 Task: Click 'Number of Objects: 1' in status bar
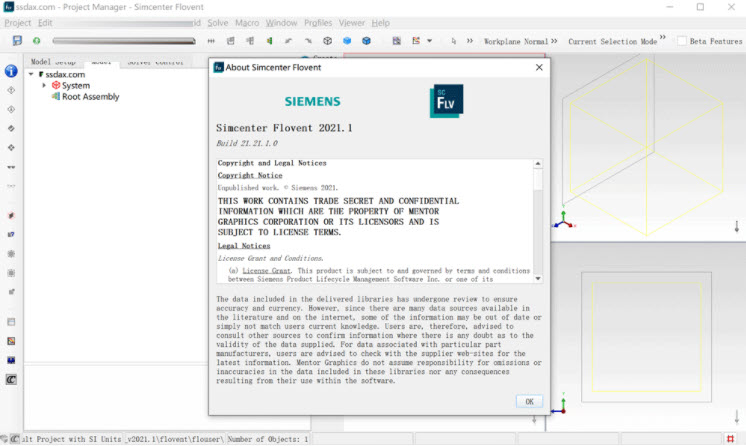(269, 439)
